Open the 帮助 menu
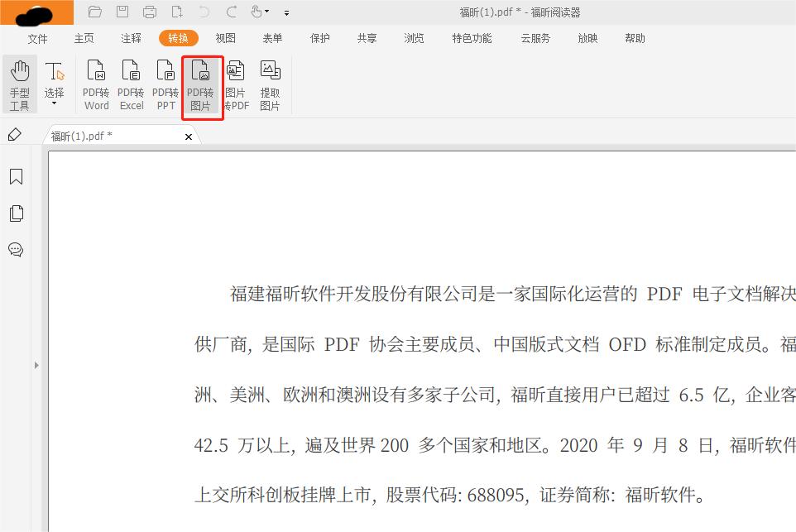 click(x=635, y=38)
